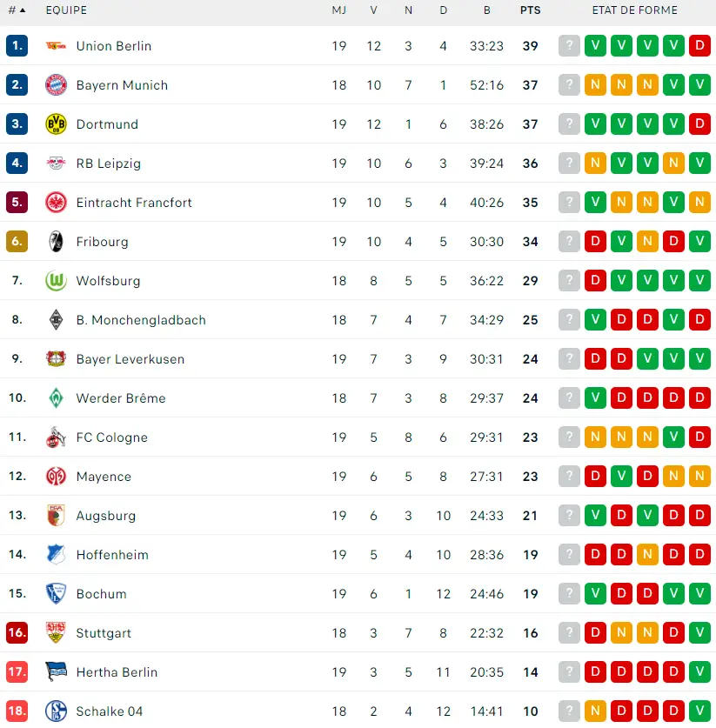
Task: Click the Wolfsburg green logo
Action: pyautogui.click(x=56, y=281)
